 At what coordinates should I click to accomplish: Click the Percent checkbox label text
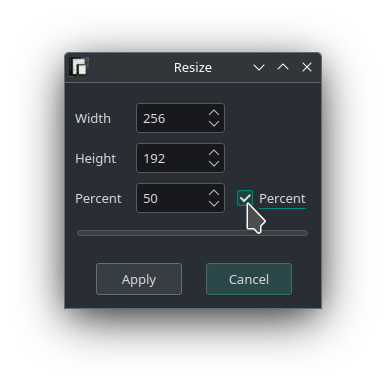tap(282, 199)
